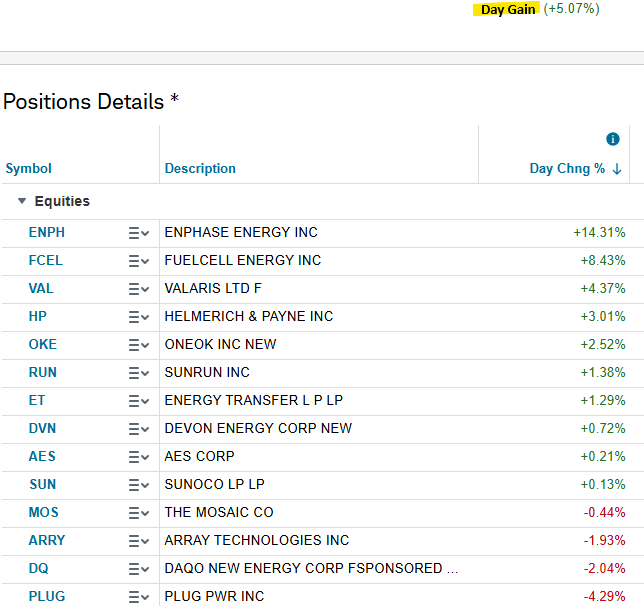Open the VAL row action menu
The image size is (644, 606).
click(x=138, y=289)
